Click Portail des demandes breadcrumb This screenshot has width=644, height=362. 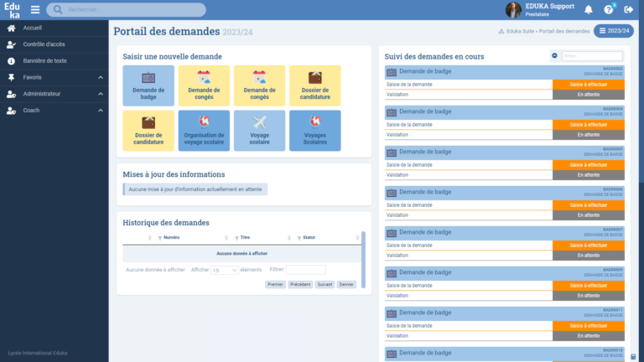click(563, 31)
